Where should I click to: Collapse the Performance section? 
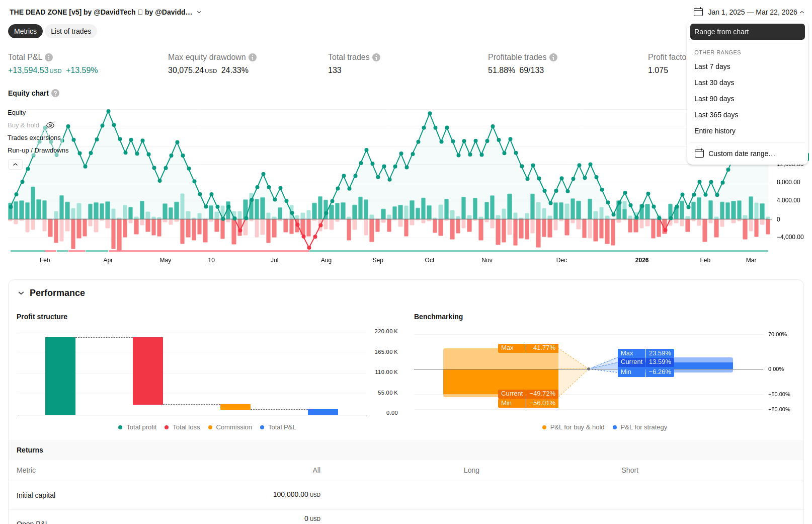click(x=21, y=293)
